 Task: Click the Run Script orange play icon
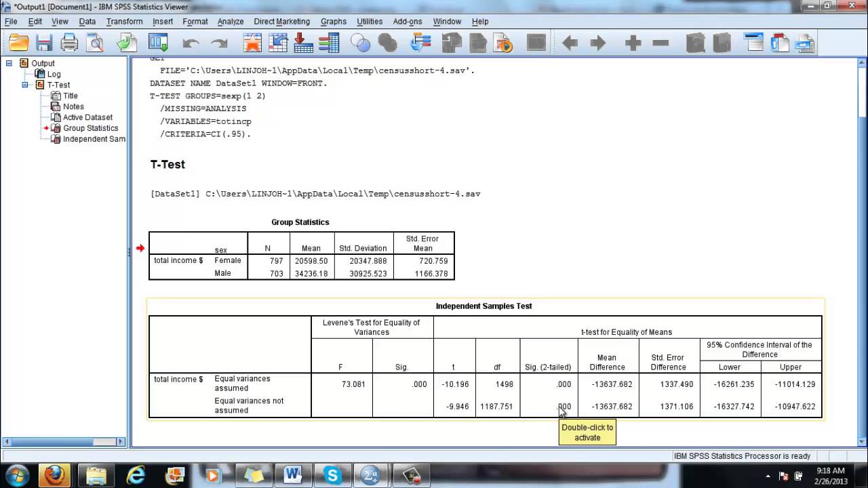[x=504, y=43]
